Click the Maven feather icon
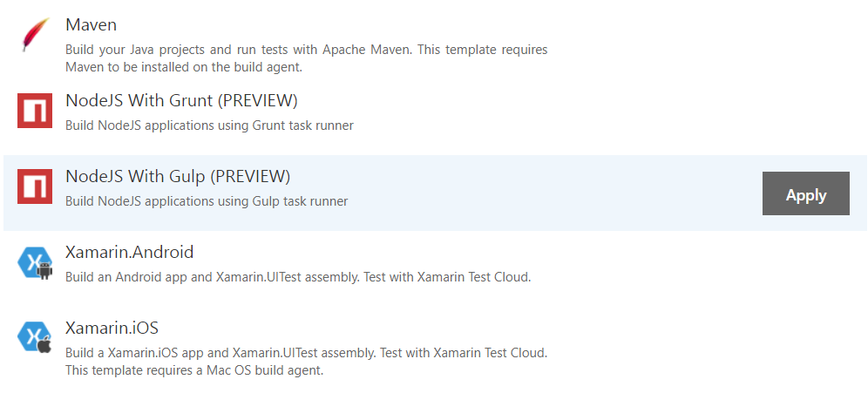 (35, 36)
